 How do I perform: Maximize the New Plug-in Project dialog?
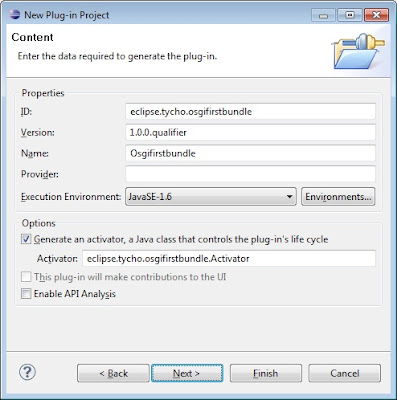click(x=350, y=15)
